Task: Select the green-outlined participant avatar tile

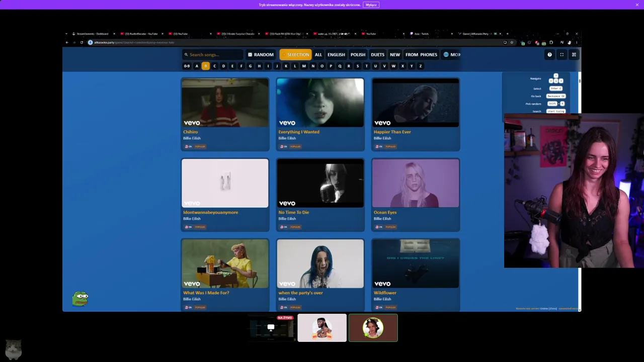Action: tap(373, 328)
